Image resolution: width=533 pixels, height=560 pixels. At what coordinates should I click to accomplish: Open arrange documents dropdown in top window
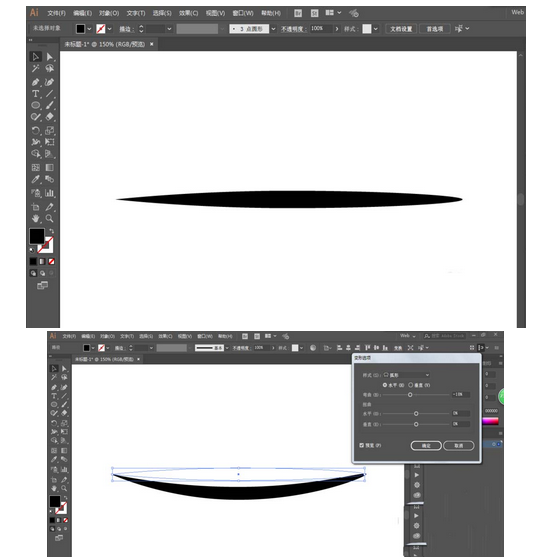click(x=333, y=13)
